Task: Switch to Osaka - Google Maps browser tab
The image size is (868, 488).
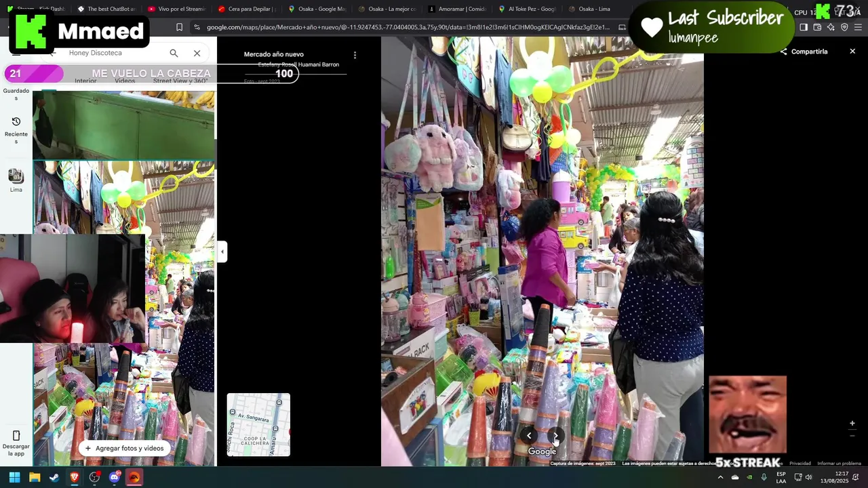Action: [317, 9]
